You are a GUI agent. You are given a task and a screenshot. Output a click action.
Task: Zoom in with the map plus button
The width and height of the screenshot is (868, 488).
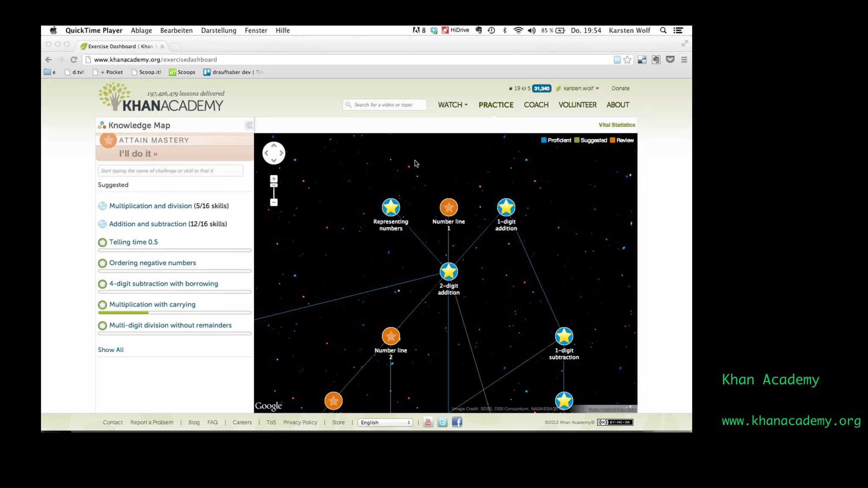pos(274,179)
